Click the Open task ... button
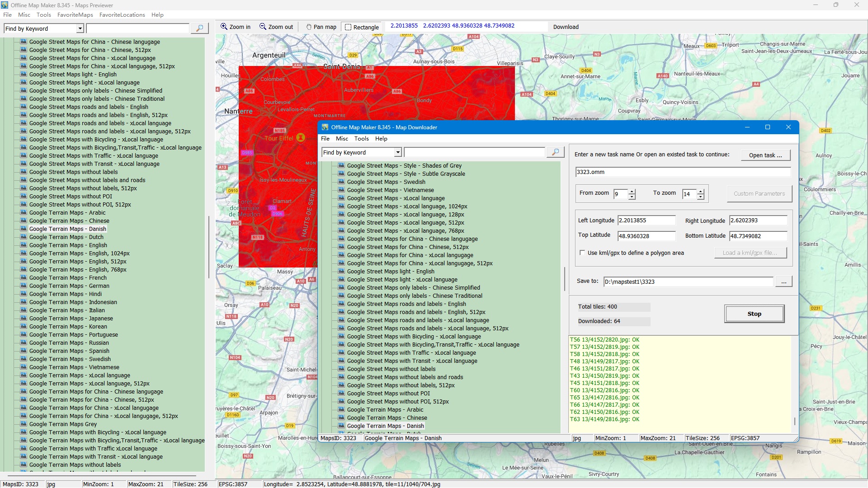The image size is (868, 488). [765, 155]
